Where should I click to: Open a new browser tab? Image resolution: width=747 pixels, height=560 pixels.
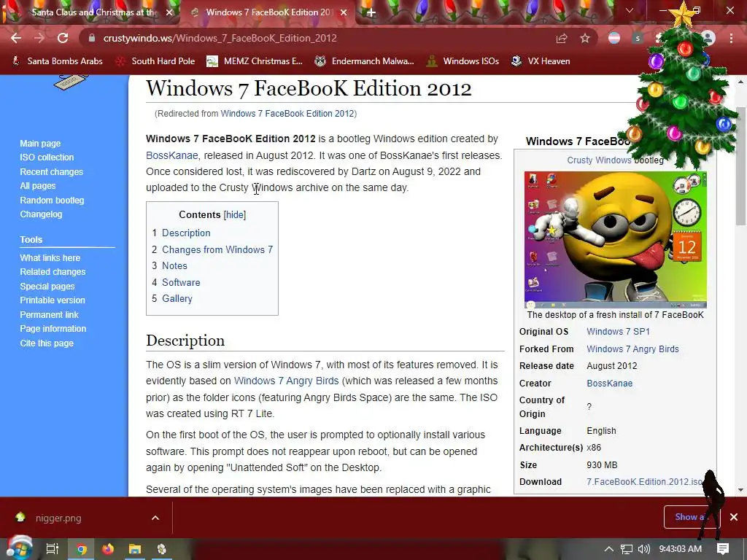(371, 12)
